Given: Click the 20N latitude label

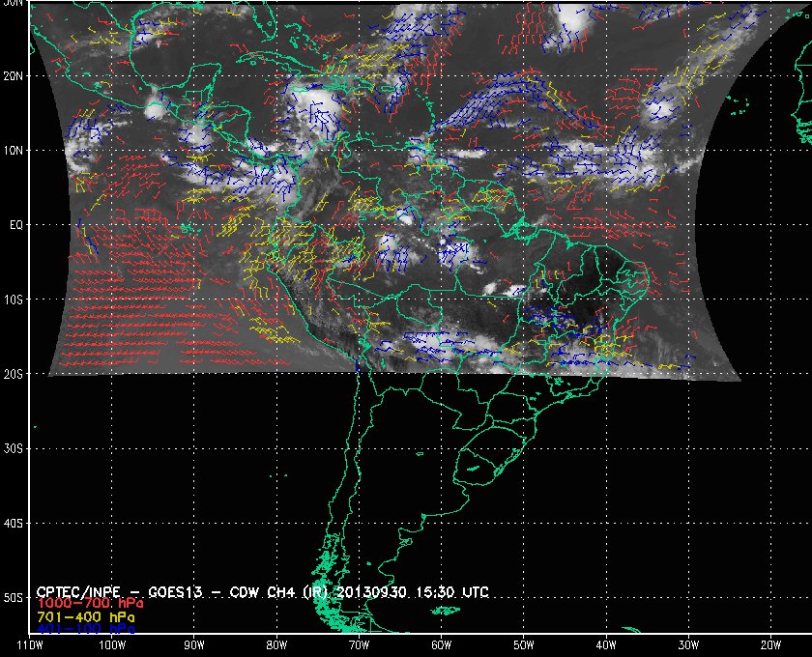Looking at the screenshot, I should click(x=14, y=76).
